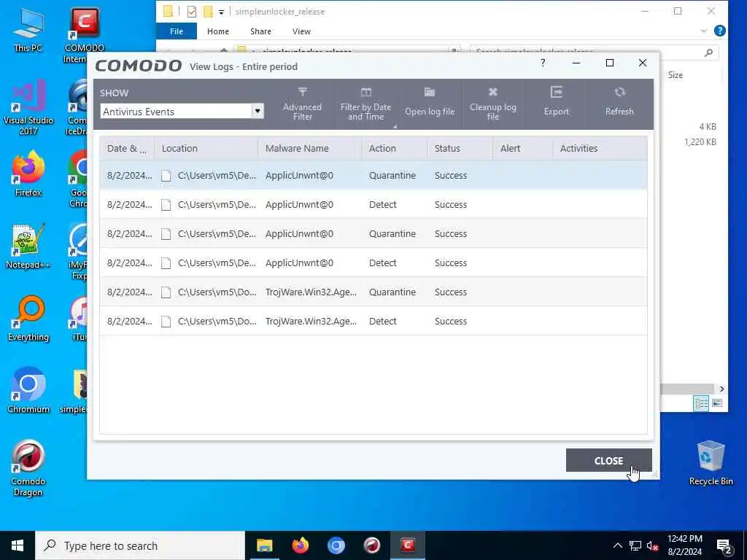Click the Alert column header
The image size is (747, 560).
[x=522, y=148]
